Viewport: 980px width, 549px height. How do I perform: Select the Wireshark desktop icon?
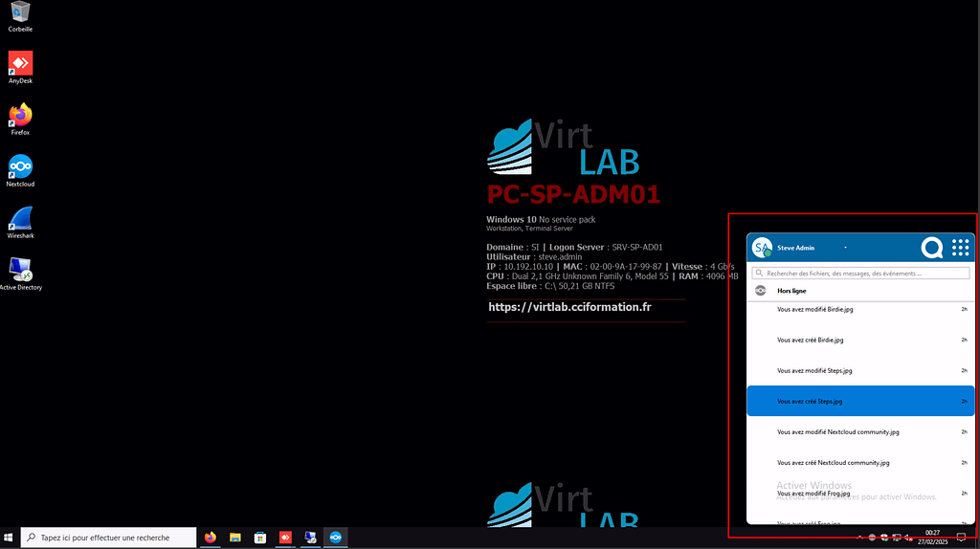20,219
